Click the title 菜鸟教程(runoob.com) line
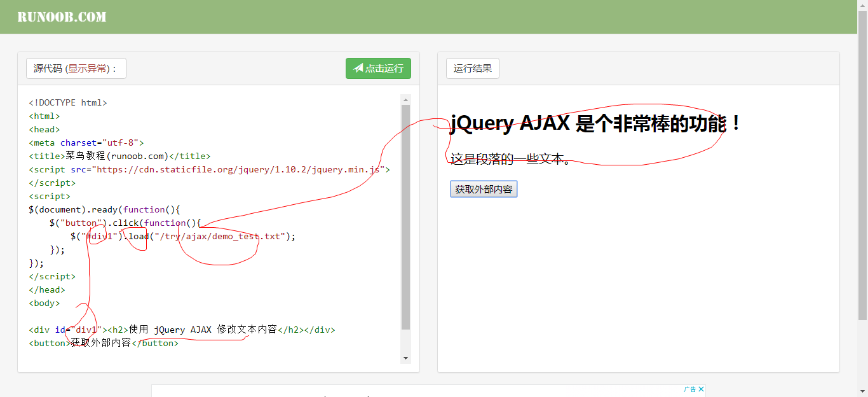The image size is (868, 397). pos(119,156)
